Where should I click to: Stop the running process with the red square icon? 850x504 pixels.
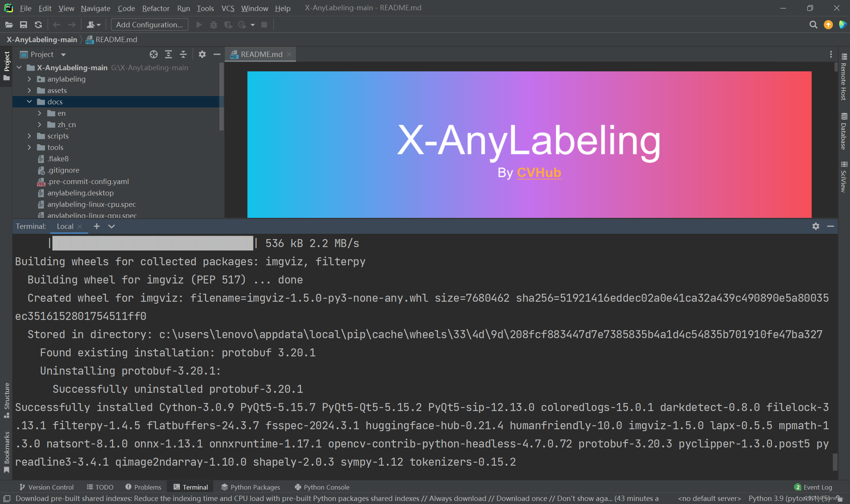(x=264, y=24)
